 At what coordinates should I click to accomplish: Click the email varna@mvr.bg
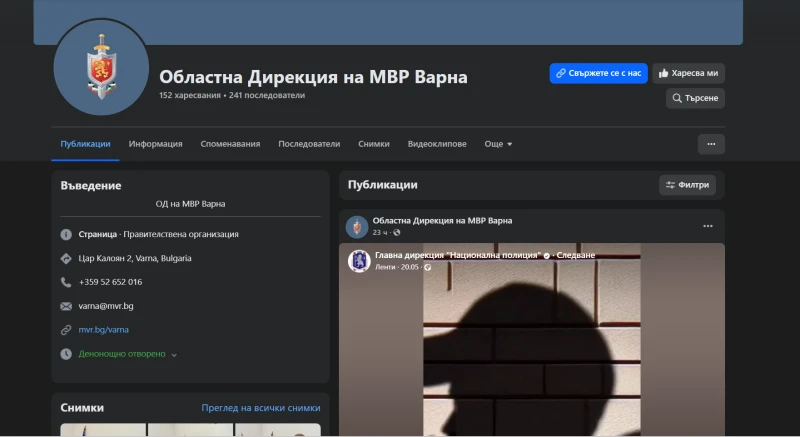click(106, 306)
